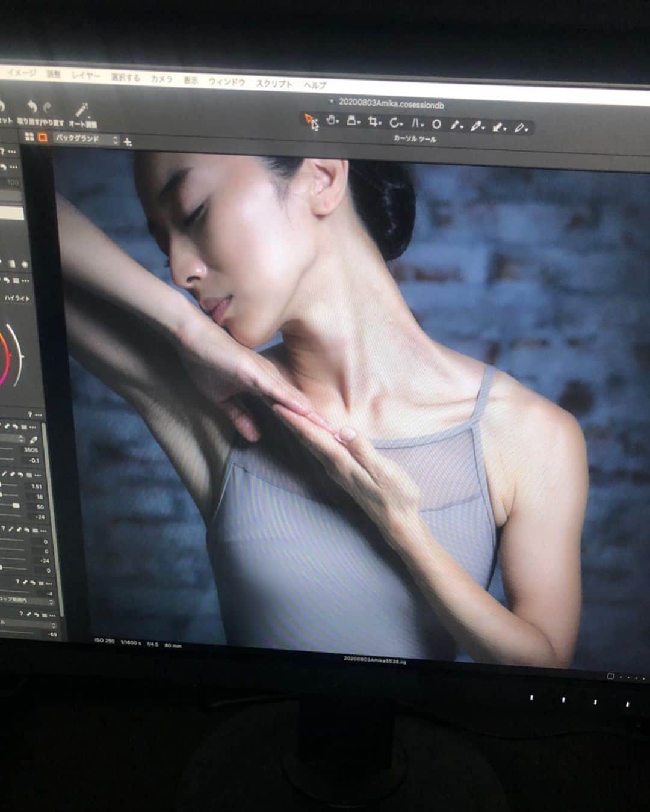The image size is (650, 812).
Task: Open the 表示 menu
Action: pyautogui.click(x=191, y=80)
